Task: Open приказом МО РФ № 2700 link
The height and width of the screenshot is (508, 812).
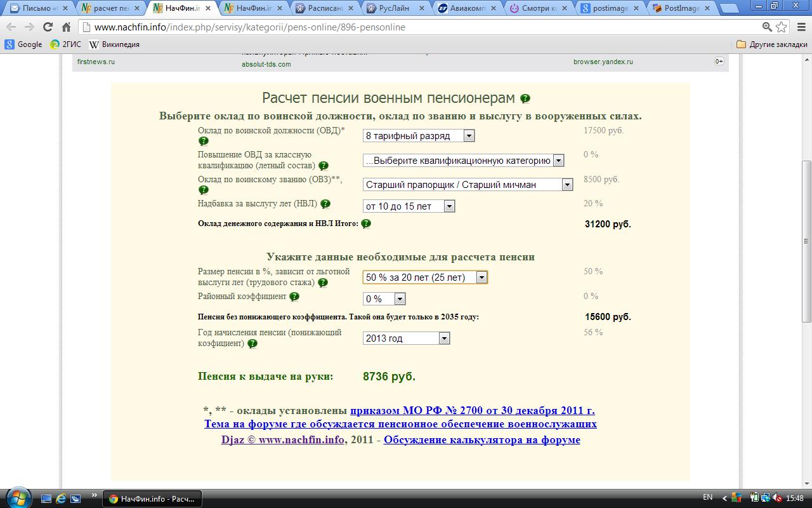Action: (x=473, y=410)
